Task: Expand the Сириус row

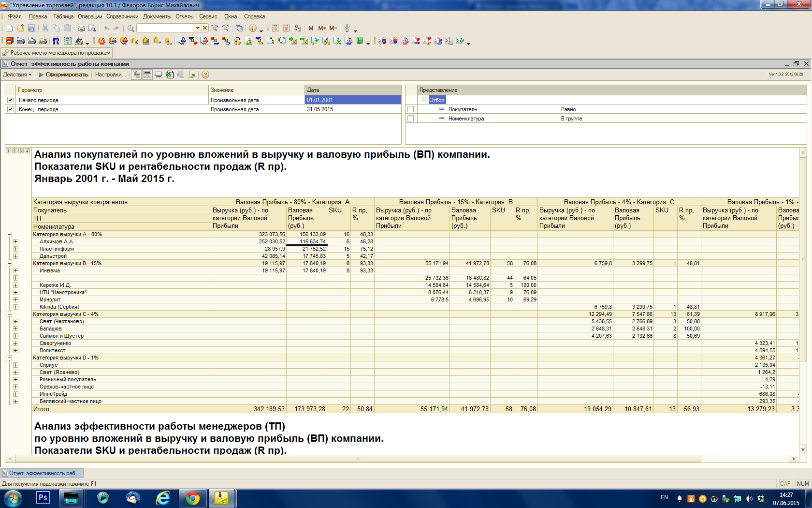Action: [x=15, y=365]
